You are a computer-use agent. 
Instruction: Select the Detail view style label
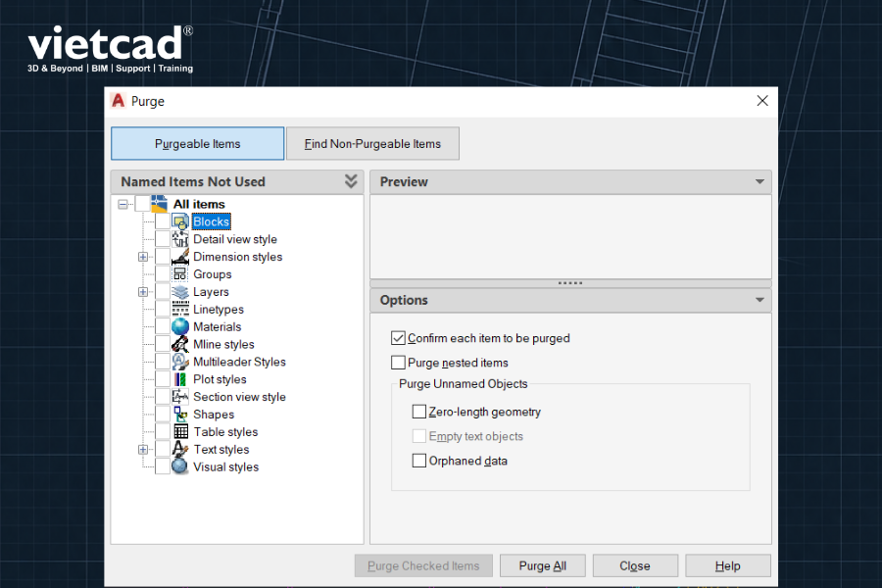tap(235, 239)
